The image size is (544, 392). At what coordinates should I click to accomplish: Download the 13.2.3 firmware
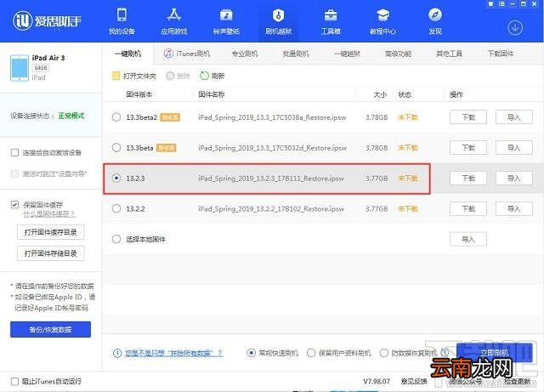[x=468, y=178]
